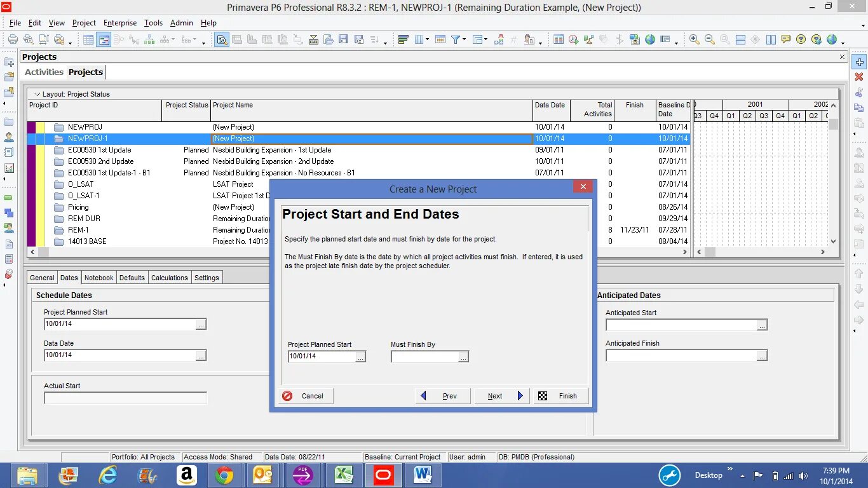Switch to the Notebook details tab
868x488 pixels.
(x=98, y=278)
